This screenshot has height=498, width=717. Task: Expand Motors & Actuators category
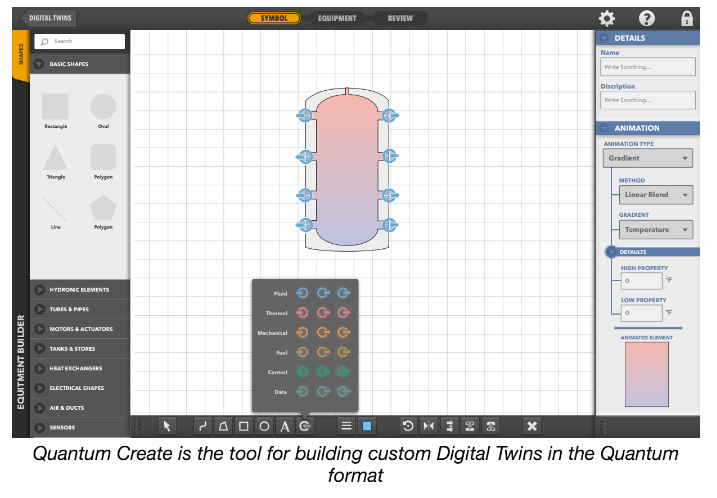coord(80,329)
